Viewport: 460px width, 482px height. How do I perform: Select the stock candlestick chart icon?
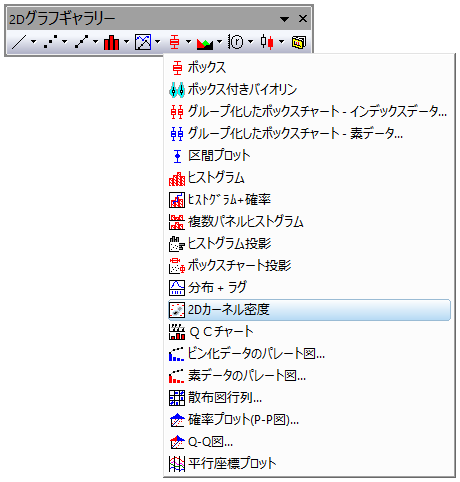[267, 42]
